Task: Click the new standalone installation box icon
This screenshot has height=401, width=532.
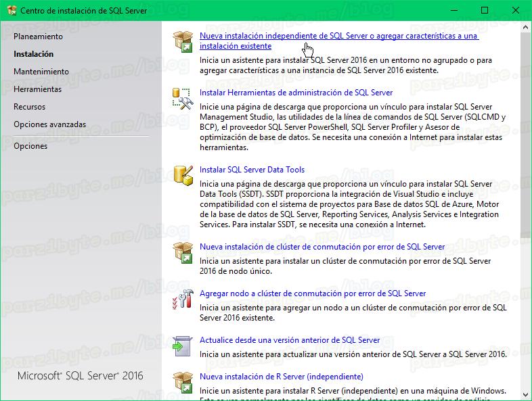Action: [x=183, y=41]
